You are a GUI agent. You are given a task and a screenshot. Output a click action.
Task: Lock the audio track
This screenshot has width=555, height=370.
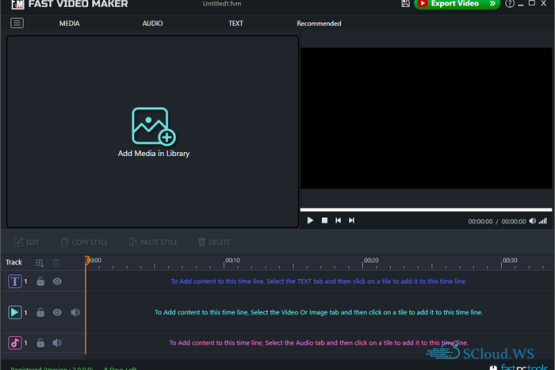click(x=41, y=343)
